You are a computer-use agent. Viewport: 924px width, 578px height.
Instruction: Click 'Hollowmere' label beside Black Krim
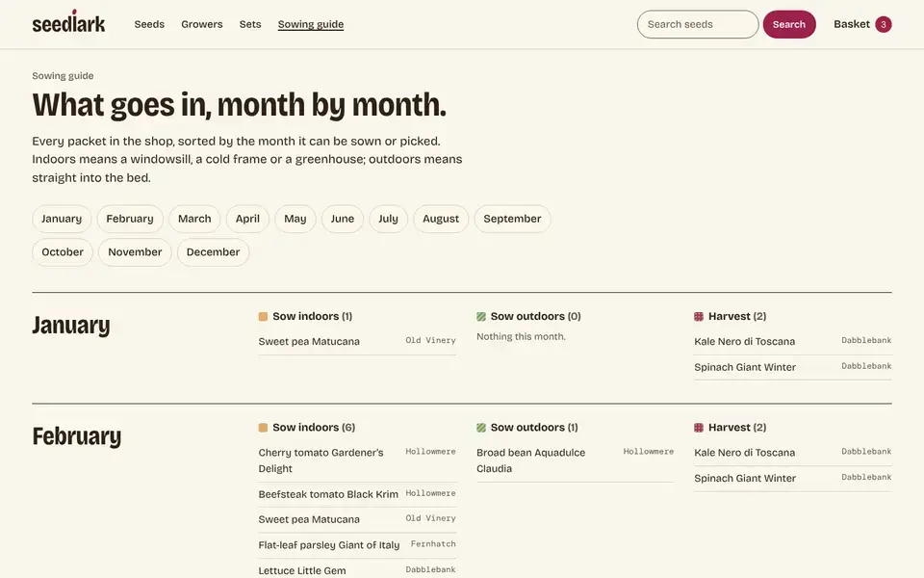431,493
